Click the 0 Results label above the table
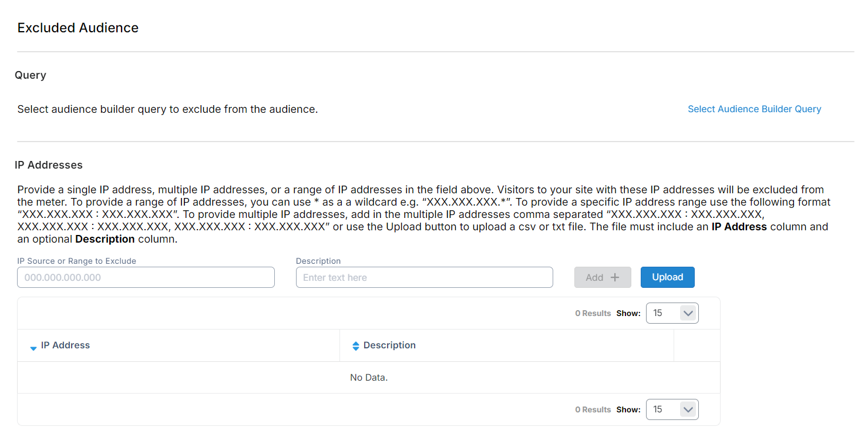This screenshot has height=430, width=868. click(x=593, y=314)
